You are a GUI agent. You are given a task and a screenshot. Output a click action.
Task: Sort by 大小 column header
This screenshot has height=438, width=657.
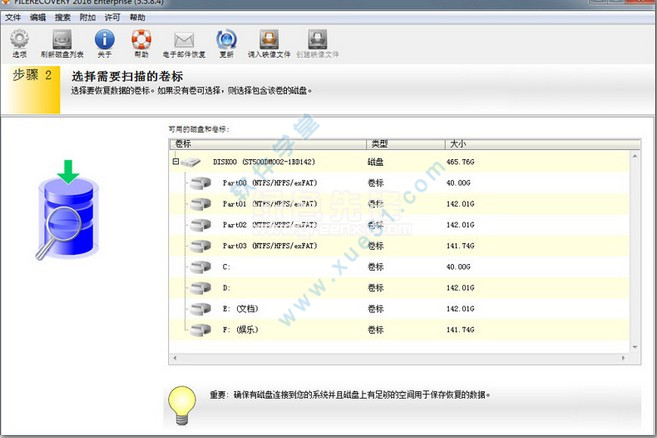click(543, 144)
